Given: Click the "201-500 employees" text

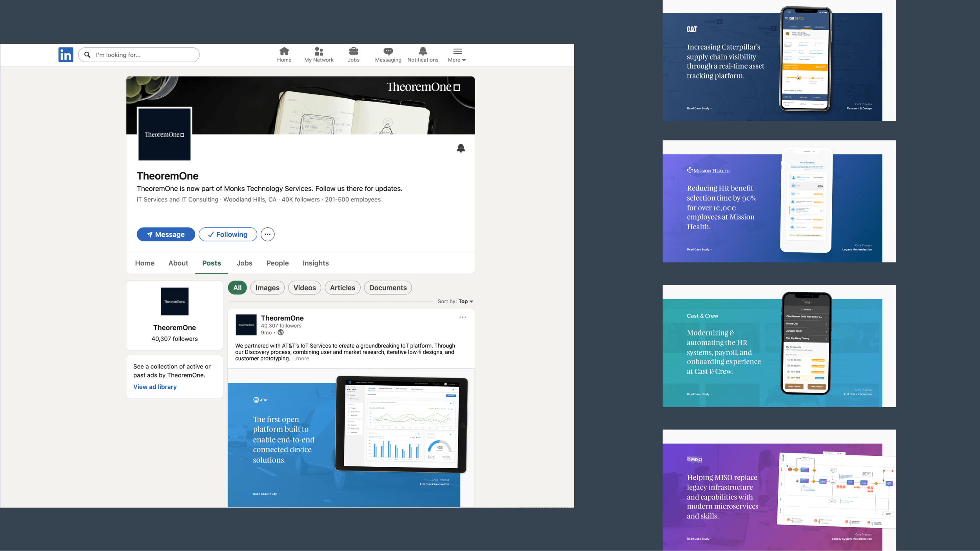Looking at the screenshot, I should click(353, 199).
